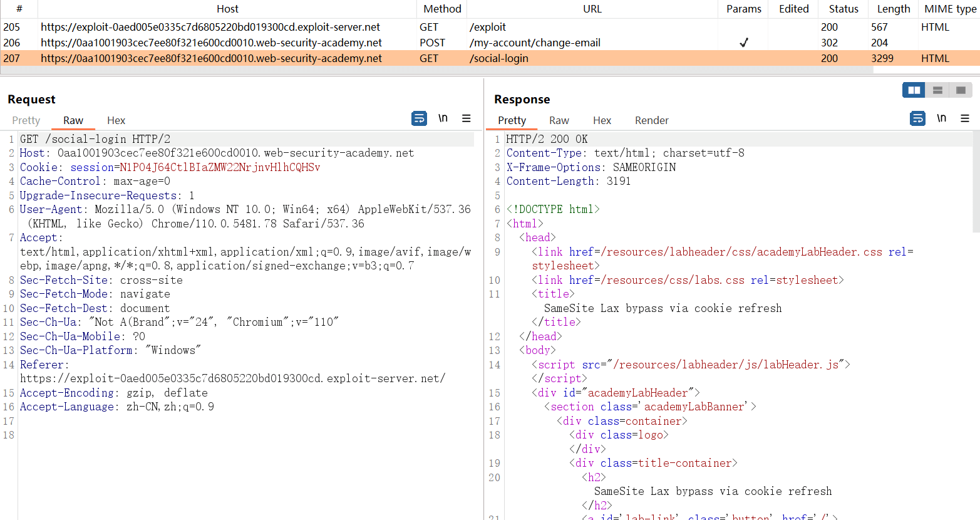This screenshot has width=980, height=520.
Task: Toggle word wrap icon in Response panel
Action: pyautogui.click(x=917, y=118)
